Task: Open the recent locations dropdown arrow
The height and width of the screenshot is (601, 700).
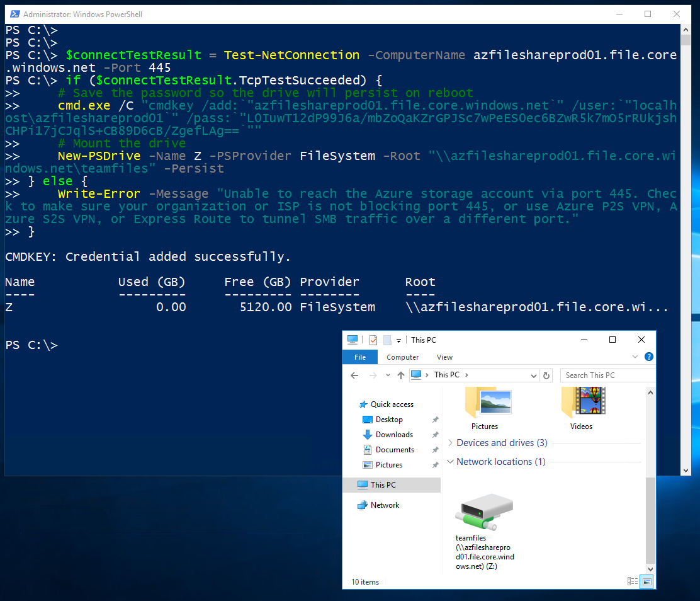Action: (388, 375)
